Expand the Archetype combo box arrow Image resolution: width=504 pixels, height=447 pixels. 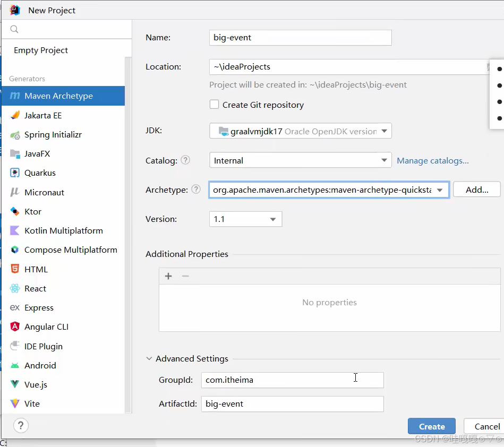click(x=440, y=190)
